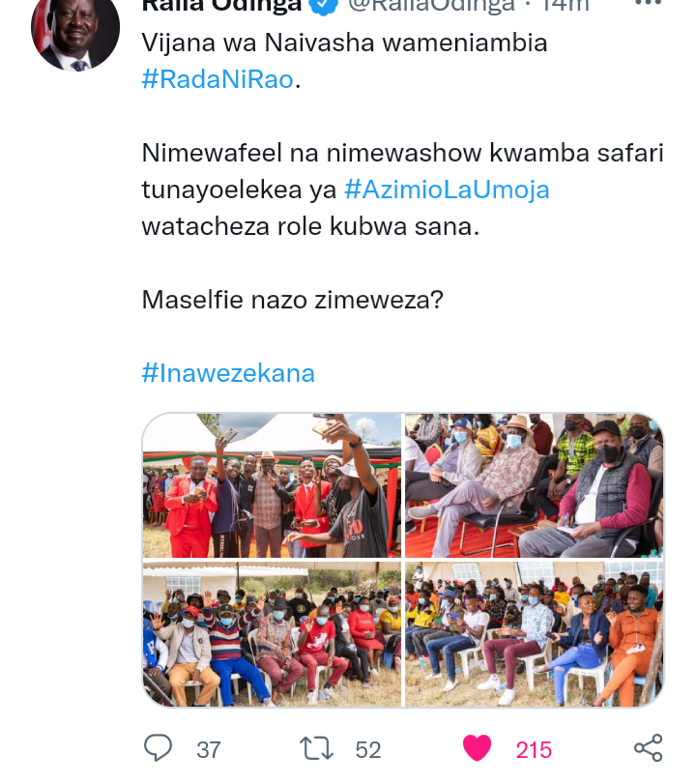
Task: Click the share icon
Action: [x=648, y=748]
